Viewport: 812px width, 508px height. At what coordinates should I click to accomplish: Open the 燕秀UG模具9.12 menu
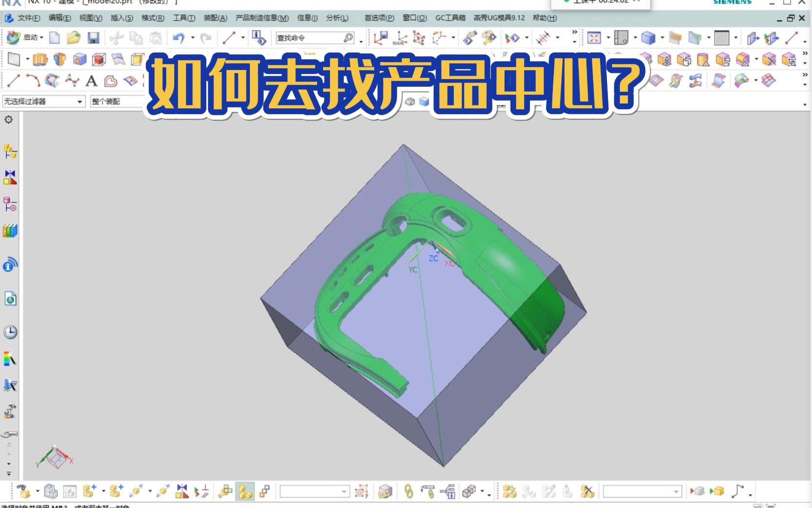pos(499,18)
